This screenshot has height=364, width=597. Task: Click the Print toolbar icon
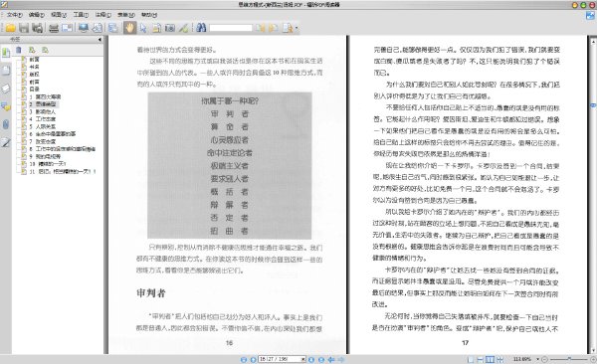point(54,28)
